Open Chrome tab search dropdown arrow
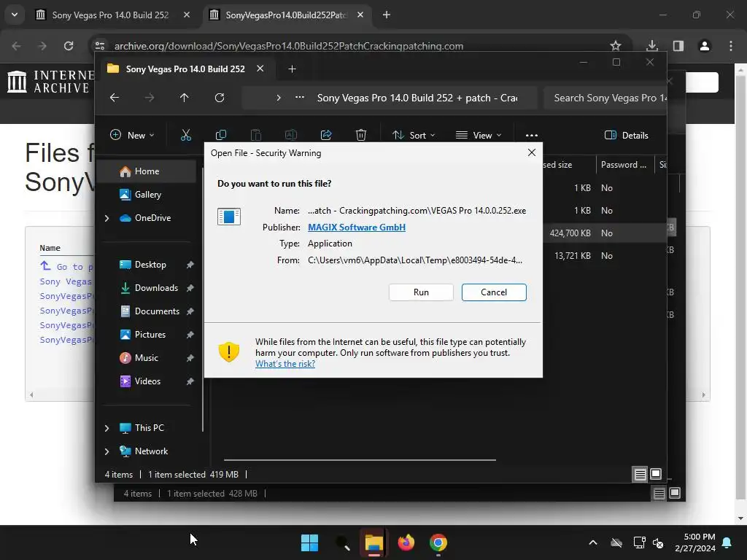The height and width of the screenshot is (560, 747). (15, 15)
